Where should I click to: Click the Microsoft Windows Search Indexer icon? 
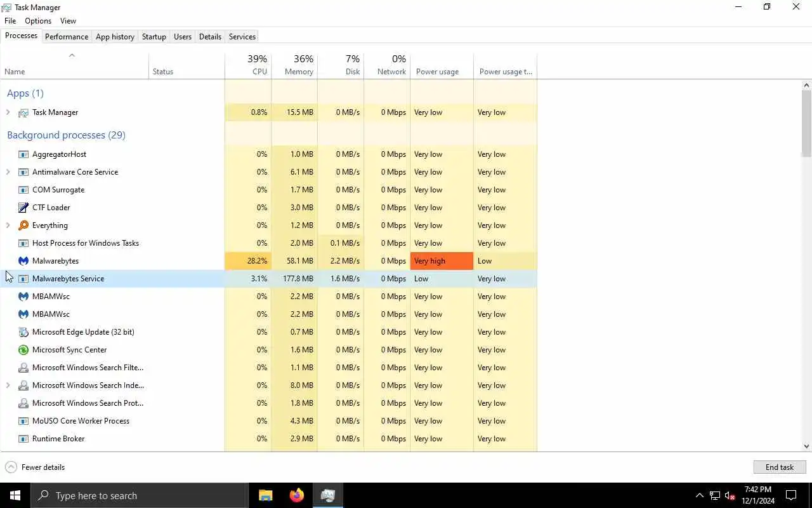(x=23, y=385)
